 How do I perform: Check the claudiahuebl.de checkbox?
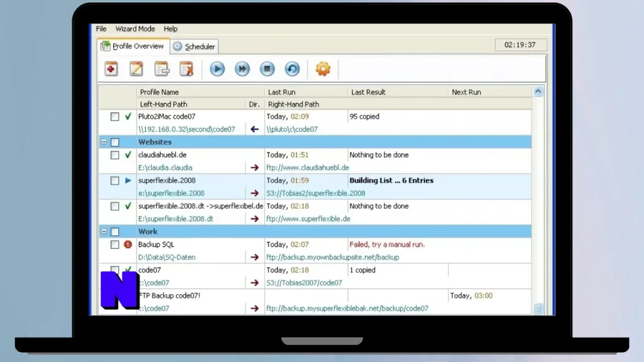click(x=115, y=155)
